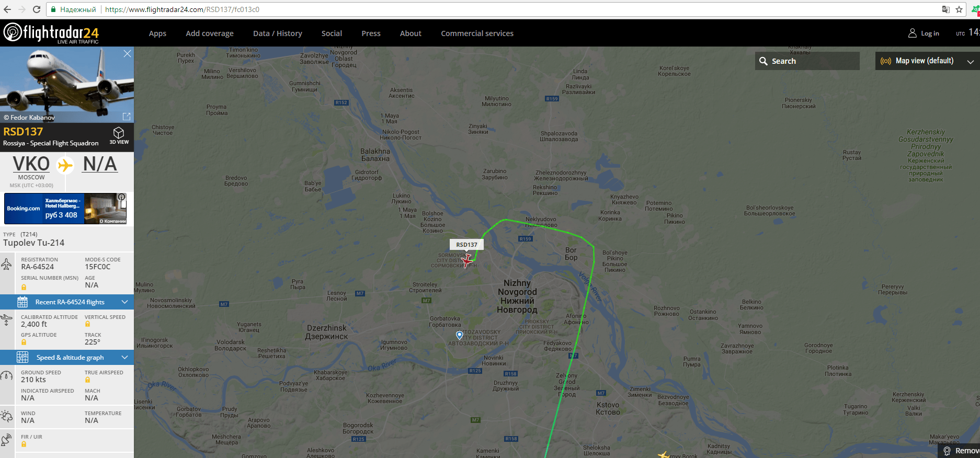This screenshot has width=980, height=458.
Task: Click the yellow aircraft icon near Kstovo
Action: pyautogui.click(x=664, y=455)
